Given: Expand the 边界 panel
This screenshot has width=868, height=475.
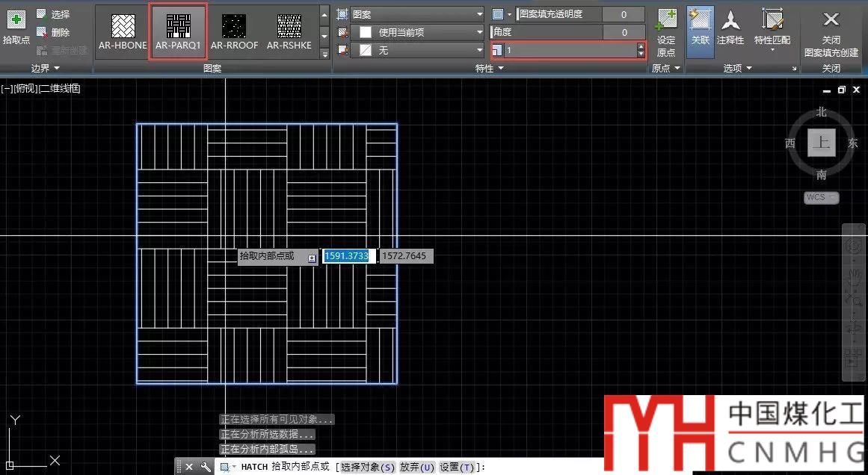Looking at the screenshot, I should (45, 68).
